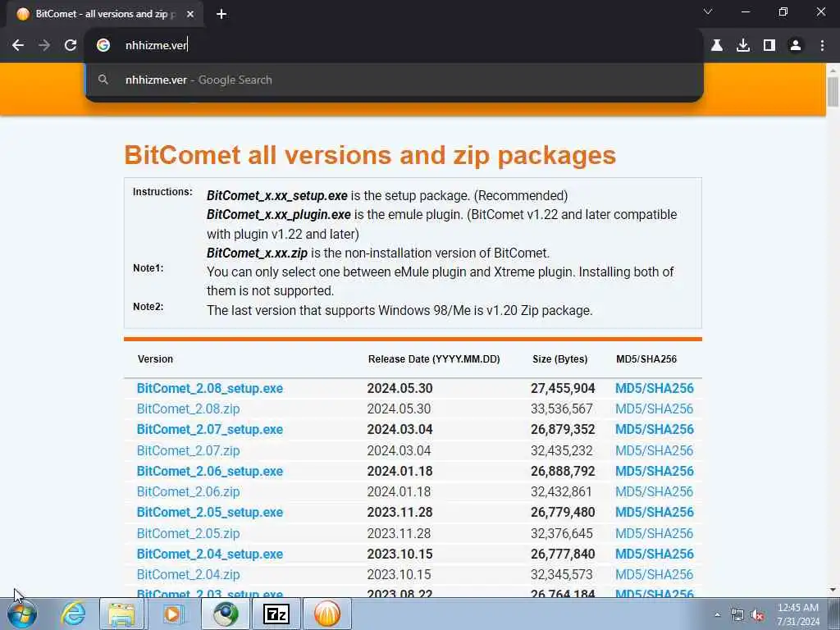Image resolution: width=840 pixels, height=630 pixels.
Task: Go back to the previous page
Action: [x=18, y=46]
